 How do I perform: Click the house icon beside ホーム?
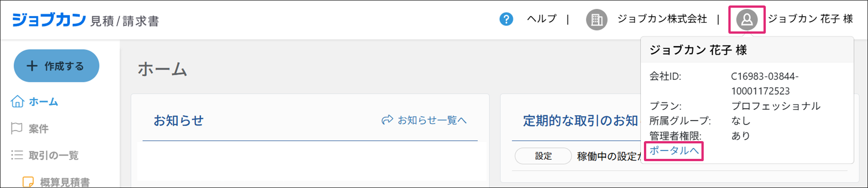[x=17, y=102]
